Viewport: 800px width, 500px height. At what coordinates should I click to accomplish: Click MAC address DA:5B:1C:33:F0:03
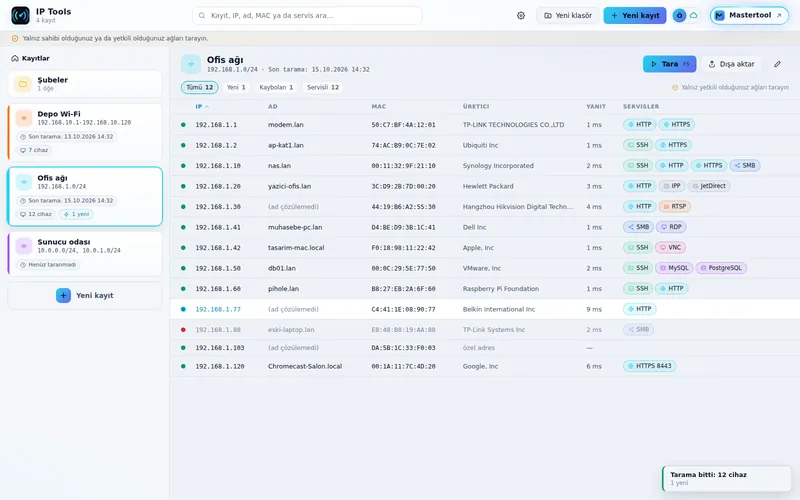coord(403,348)
